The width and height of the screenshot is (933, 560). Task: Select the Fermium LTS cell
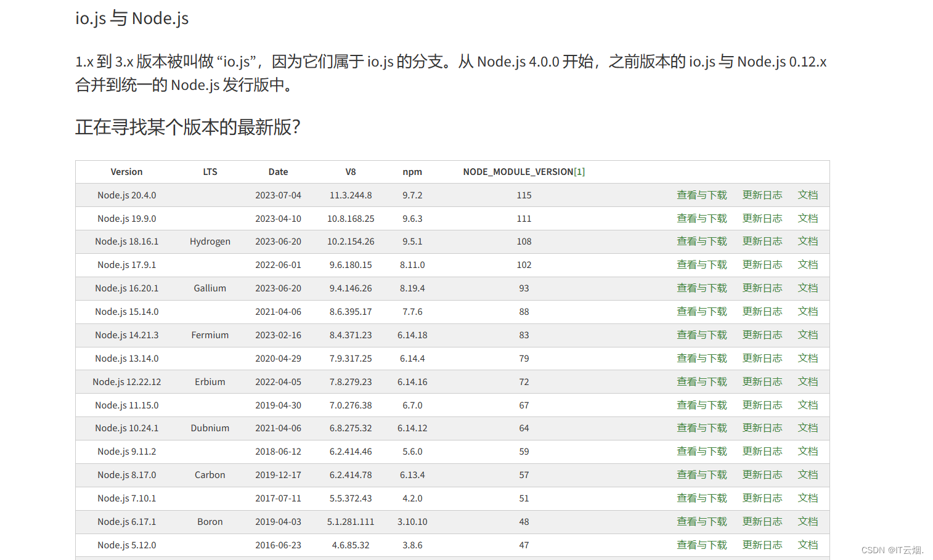point(210,335)
